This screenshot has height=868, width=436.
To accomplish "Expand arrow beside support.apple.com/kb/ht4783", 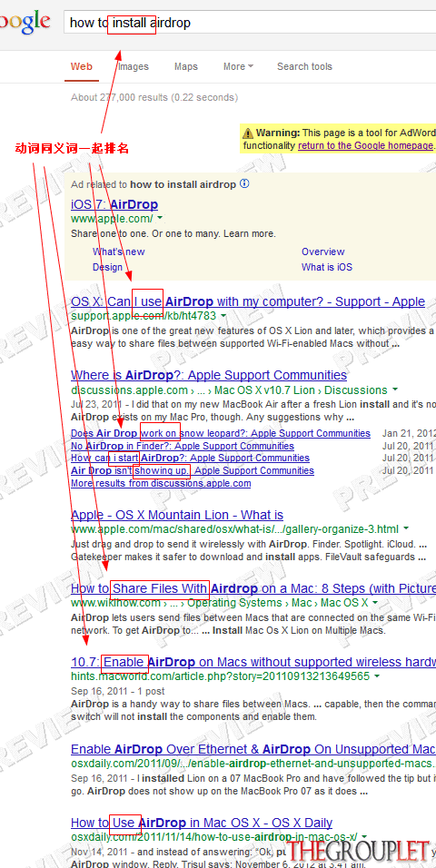I will click(223, 316).
